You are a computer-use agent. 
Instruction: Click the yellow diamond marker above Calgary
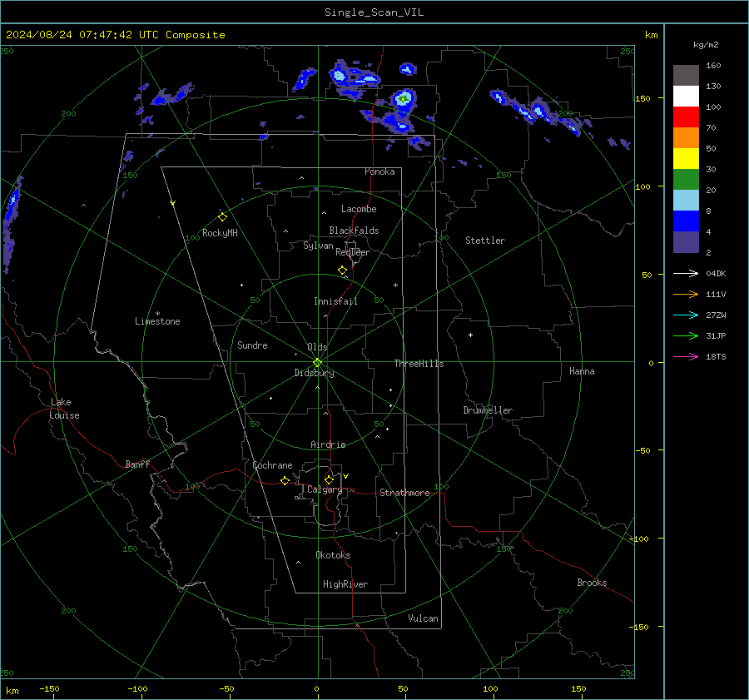click(329, 479)
